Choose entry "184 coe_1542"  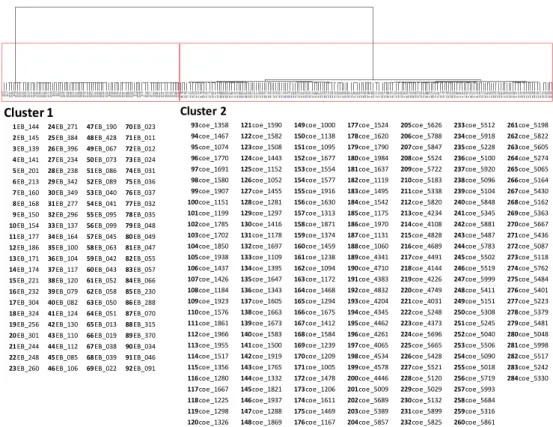368,202
